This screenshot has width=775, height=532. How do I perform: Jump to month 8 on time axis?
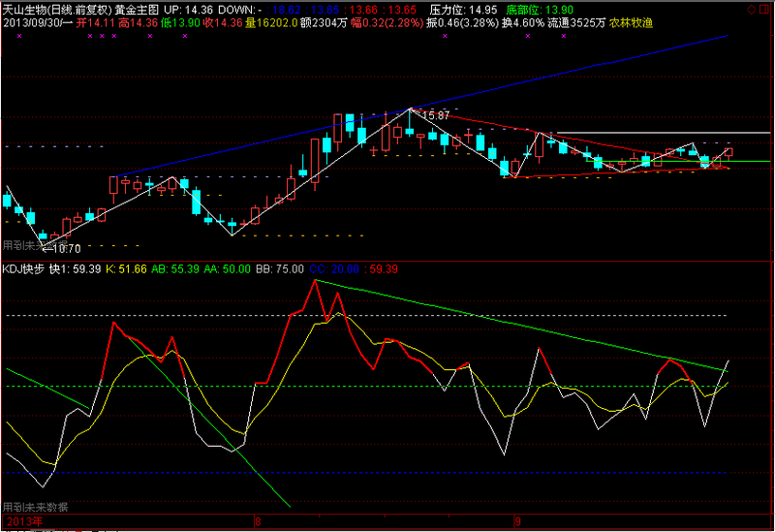pos(257,521)
